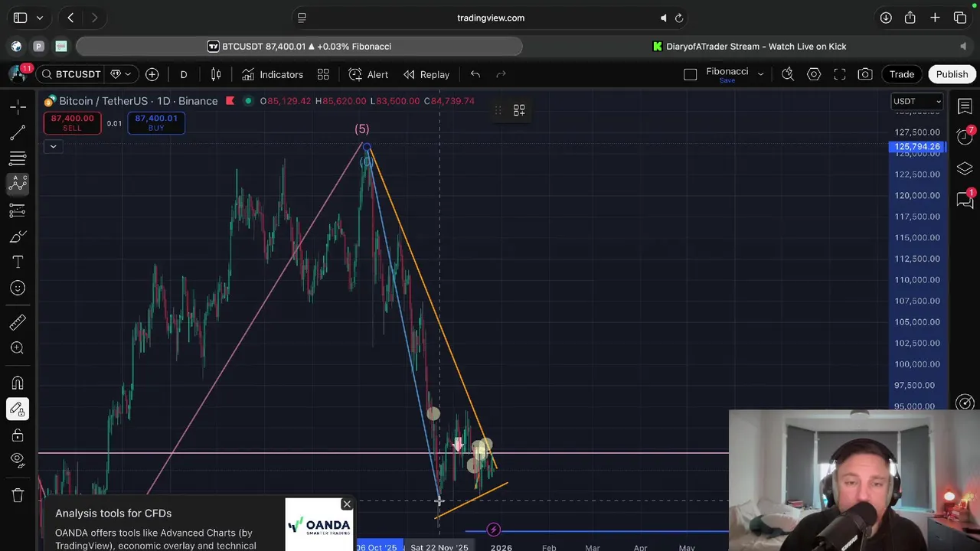Select the trend line drawing tool
This screenshot has width=980, height=551.
tap(18, 132)
